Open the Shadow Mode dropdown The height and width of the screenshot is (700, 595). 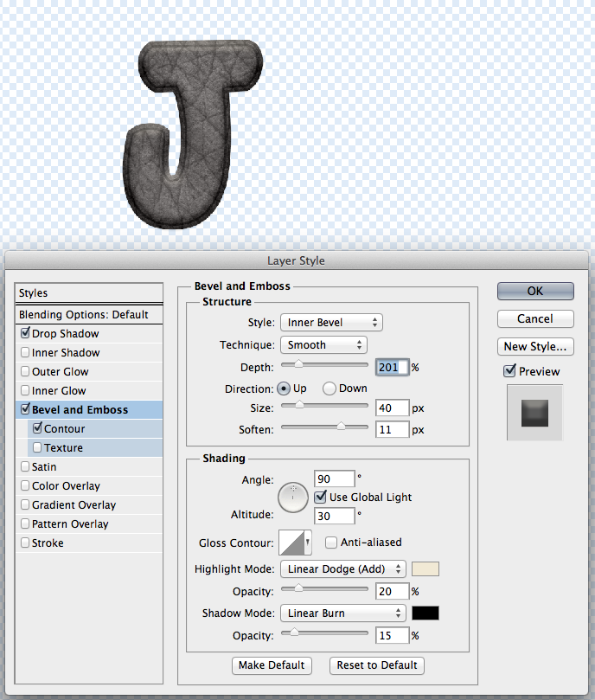pyautogui.click(x=342, y=613)
